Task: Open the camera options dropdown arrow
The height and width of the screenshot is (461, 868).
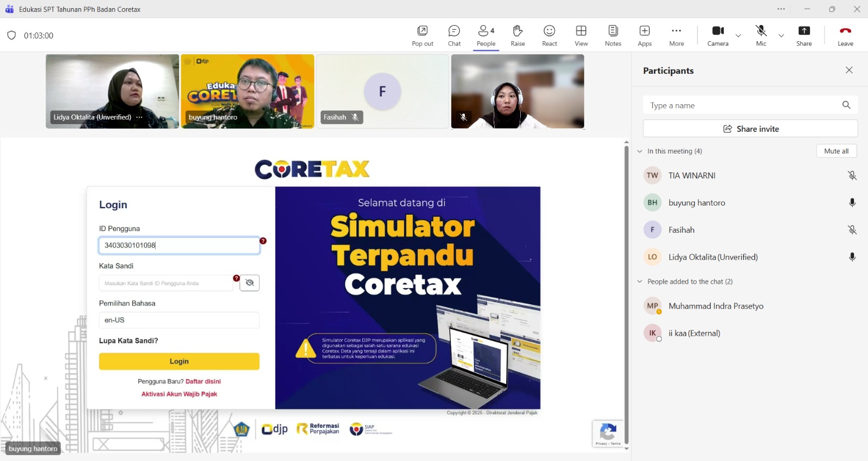Action: coord(738,36)
